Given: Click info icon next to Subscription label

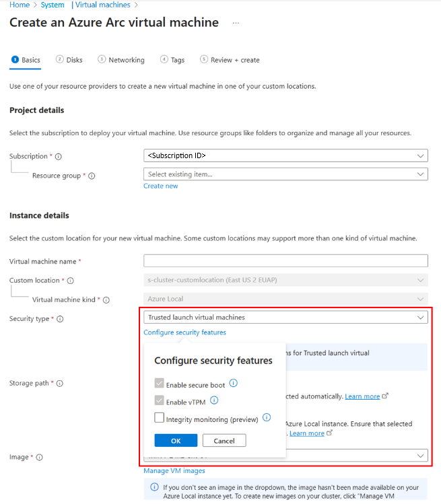Looking at the screenshot, I should point(59,157).
